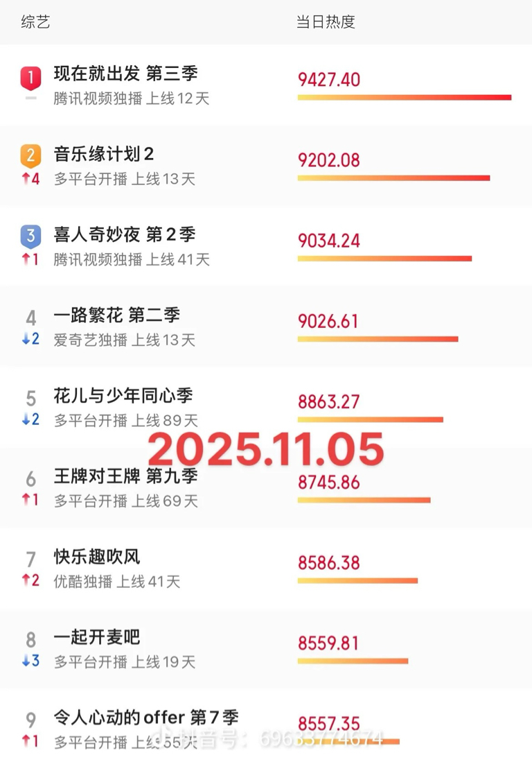Open 一起开麦吧 show title
The width and height of the screenshot is (532, 764).
point(97,637)
